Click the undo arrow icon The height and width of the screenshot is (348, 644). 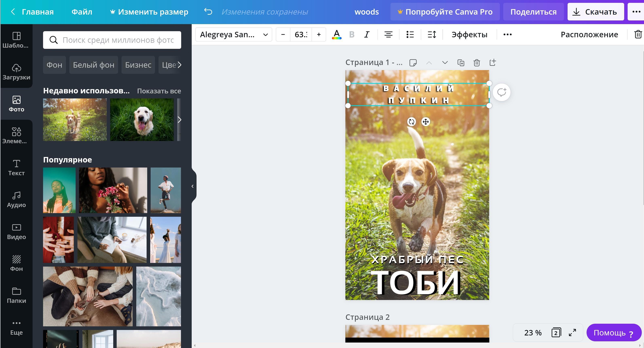pos(208,12)
